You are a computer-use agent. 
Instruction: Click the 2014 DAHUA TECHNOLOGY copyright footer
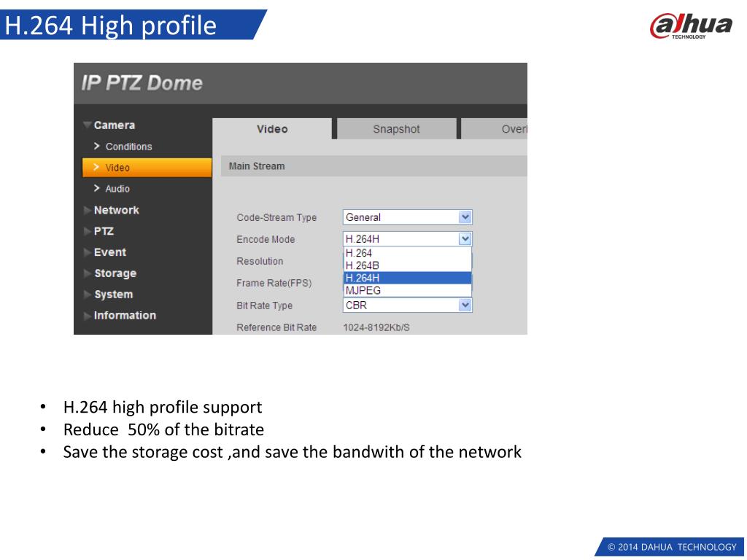672,547
